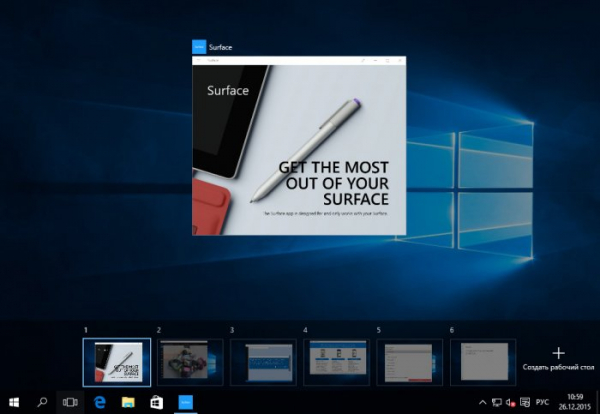
Task: Click the Surface app tile icon above preview
Action: (199, 47)
